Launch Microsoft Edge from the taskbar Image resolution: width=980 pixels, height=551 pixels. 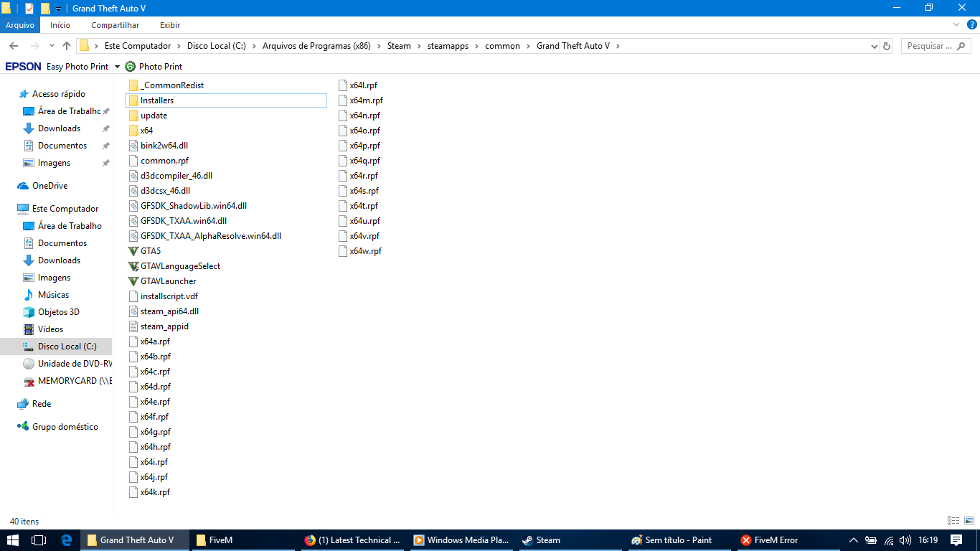point(67,540)
